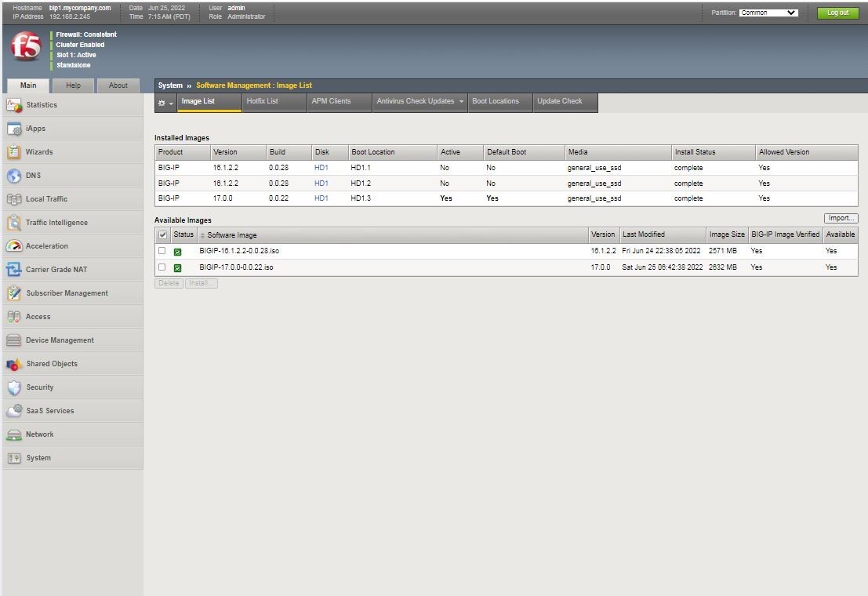Click the Log out button

click(x=837, y=13)
